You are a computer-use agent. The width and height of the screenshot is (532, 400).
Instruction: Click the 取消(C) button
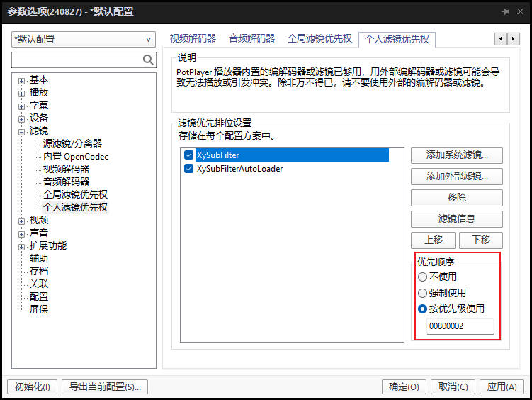[x=453, y=387]
